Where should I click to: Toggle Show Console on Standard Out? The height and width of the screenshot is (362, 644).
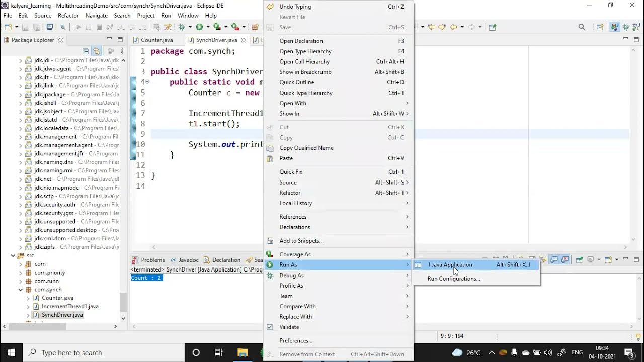[554, 260]
